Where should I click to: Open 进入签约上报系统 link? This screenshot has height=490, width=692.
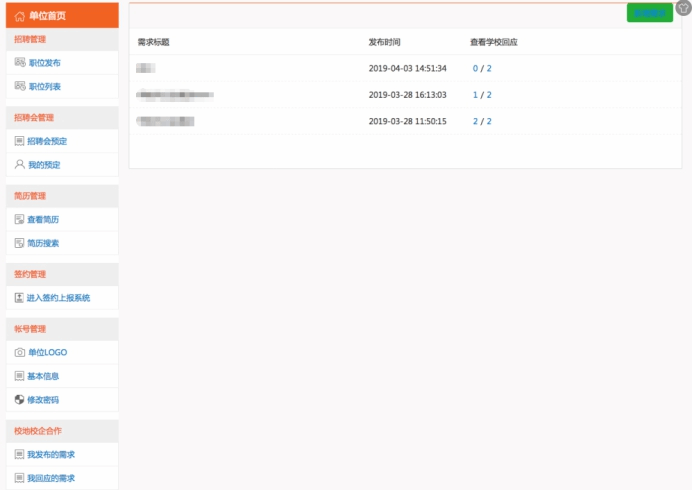pos(62,298)
